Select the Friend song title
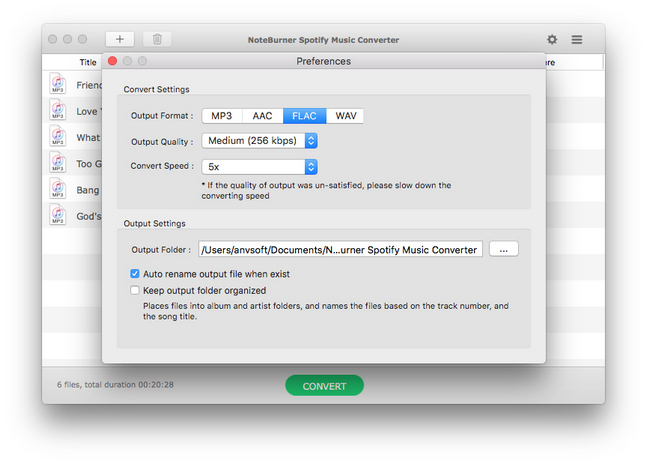The height and width of the screenshot is (464, 647). pos(89,85)
